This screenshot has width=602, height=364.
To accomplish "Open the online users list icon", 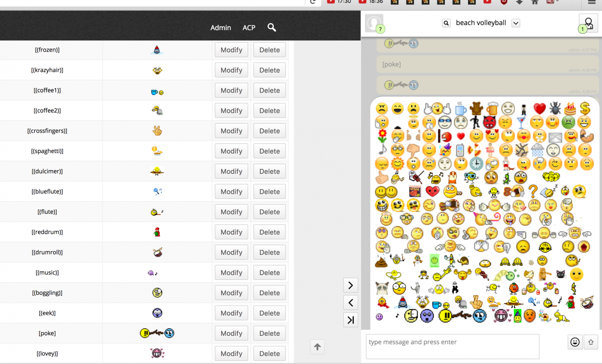I will click(587, 23).
